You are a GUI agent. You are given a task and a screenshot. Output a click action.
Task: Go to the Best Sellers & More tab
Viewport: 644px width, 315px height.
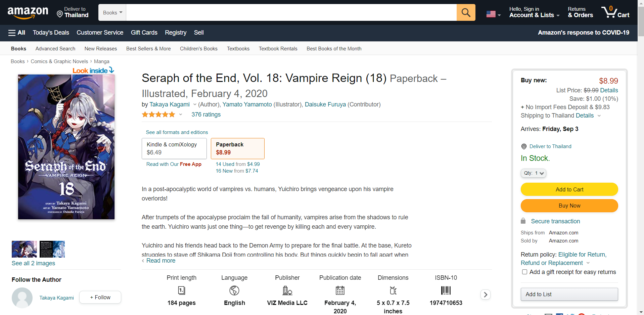148,49
